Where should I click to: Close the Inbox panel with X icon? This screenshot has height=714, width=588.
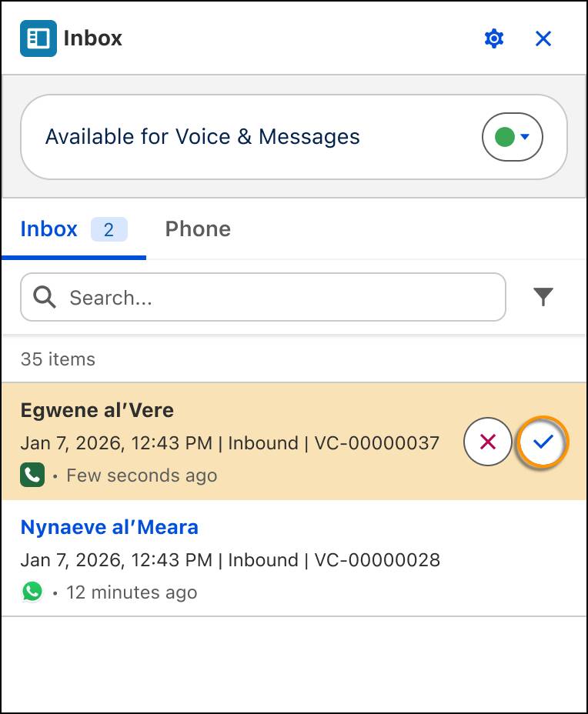[x=543, y=38]
